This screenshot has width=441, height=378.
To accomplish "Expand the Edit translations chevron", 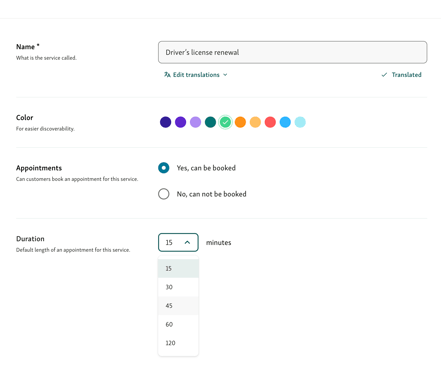I will point(225,75).
